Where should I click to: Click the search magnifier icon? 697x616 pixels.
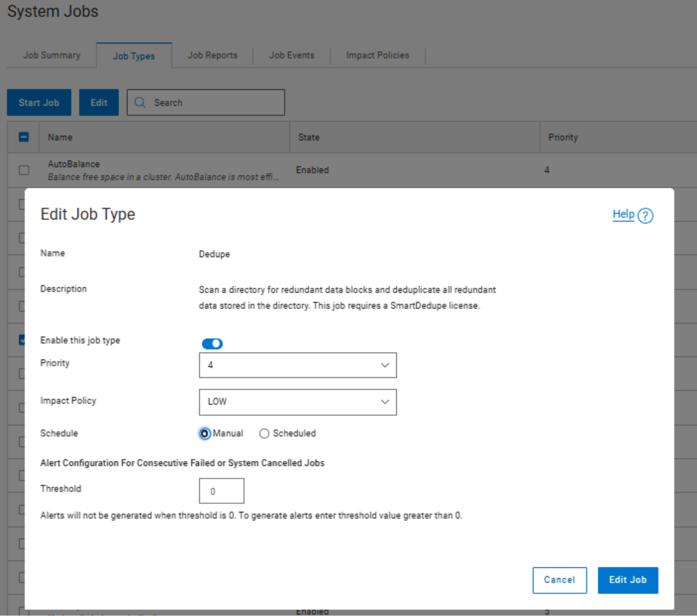140,102
